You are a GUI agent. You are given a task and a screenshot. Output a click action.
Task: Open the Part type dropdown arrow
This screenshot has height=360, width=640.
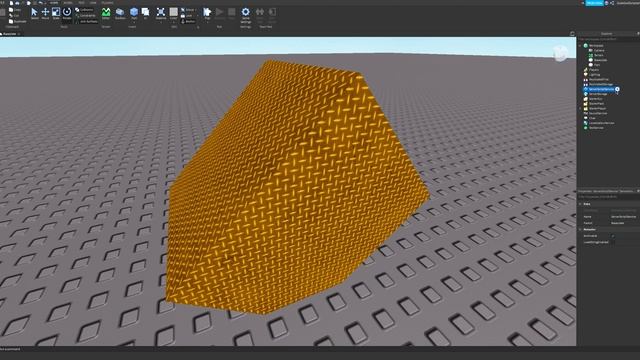pos(134,22)
